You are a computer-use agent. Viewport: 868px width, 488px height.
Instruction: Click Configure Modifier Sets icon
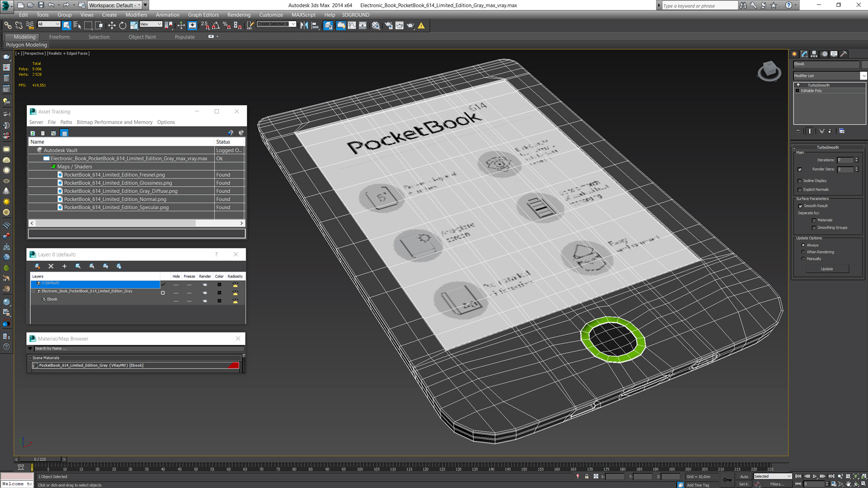tap(842, 131)
